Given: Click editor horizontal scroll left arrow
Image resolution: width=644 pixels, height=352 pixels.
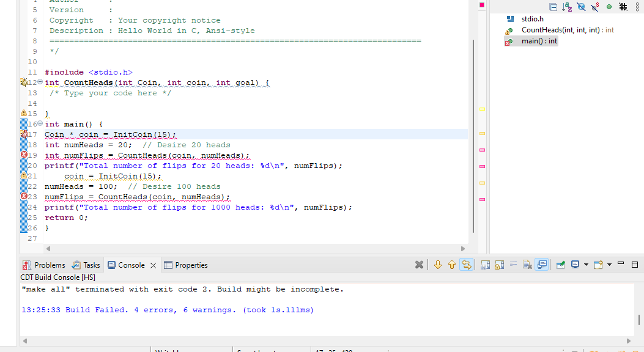Looking at the screenshot, I should [x=48, y=249].
